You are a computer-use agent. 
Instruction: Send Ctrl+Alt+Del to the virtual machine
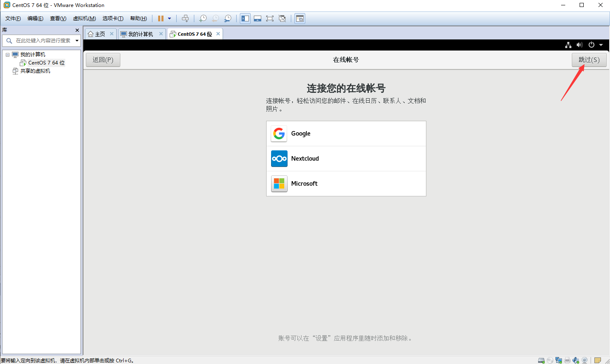coord(185,18)
